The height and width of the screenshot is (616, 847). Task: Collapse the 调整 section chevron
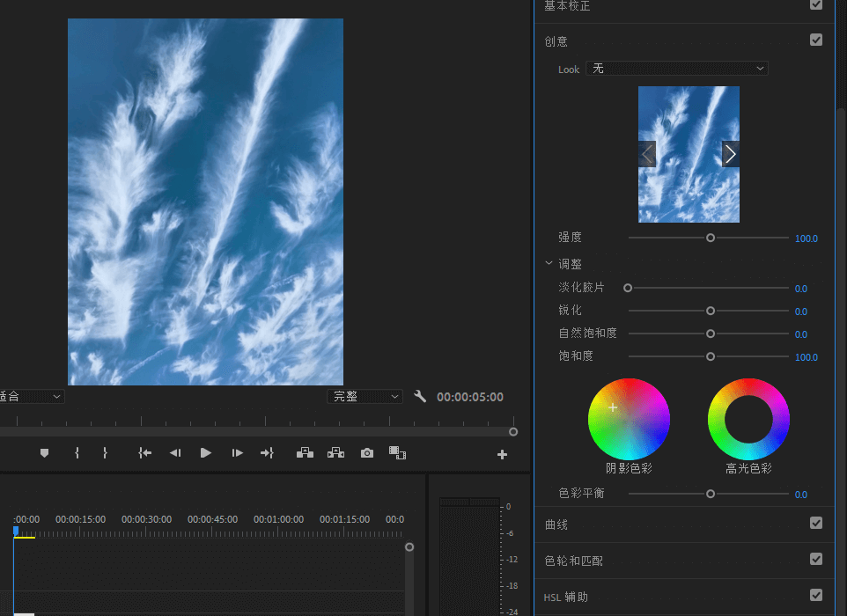[549, 263]
